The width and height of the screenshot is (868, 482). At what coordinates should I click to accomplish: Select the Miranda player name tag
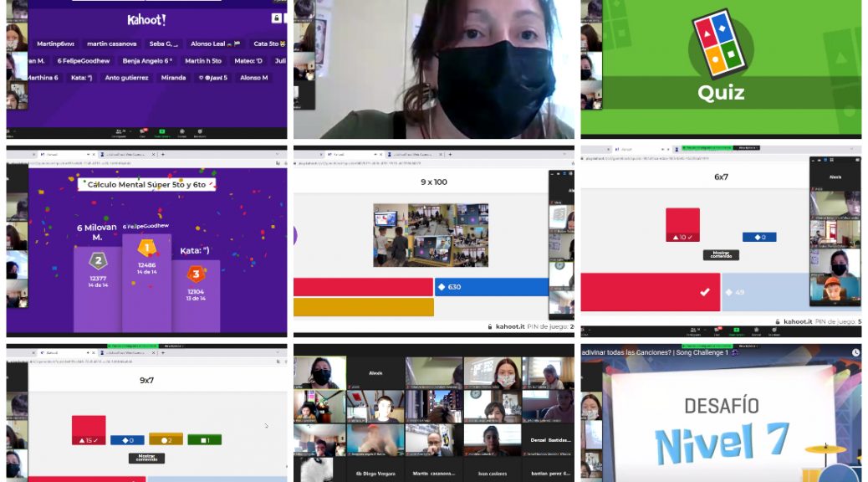(173, 78)
